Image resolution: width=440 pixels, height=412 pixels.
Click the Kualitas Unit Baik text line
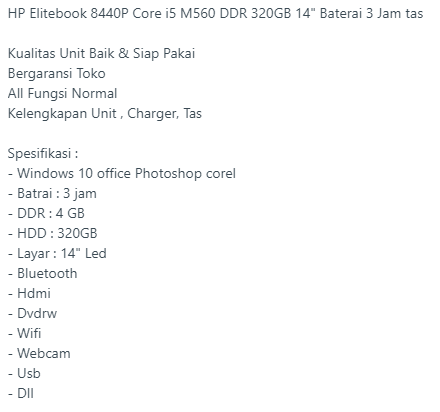click(x=101, y=54)
